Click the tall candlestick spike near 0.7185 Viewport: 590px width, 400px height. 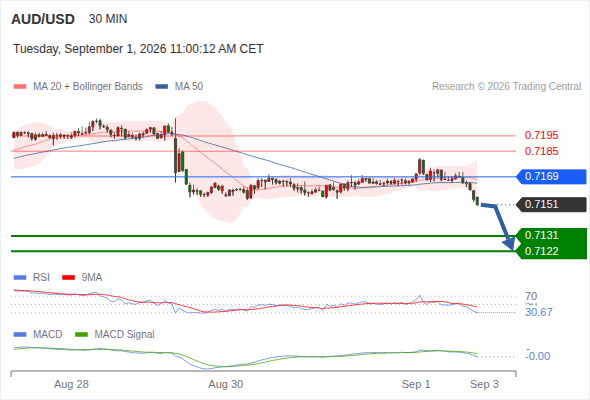(x=175, y=151)
